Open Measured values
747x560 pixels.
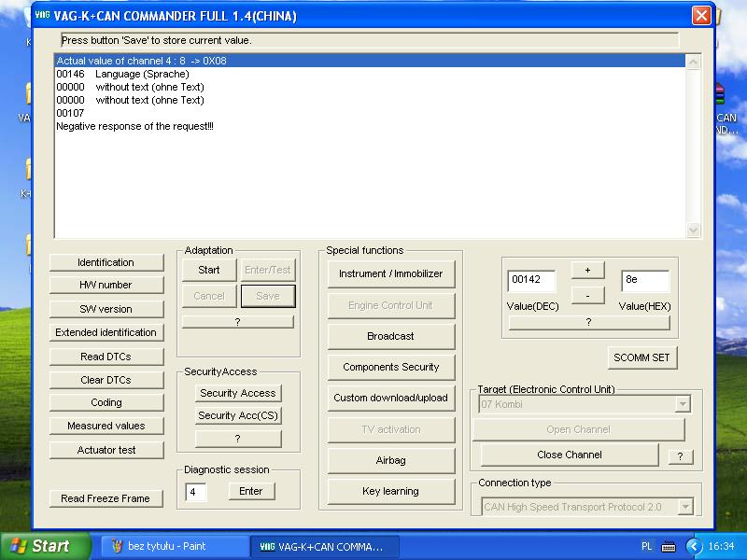pyautogui.click(x=106, y=426)
